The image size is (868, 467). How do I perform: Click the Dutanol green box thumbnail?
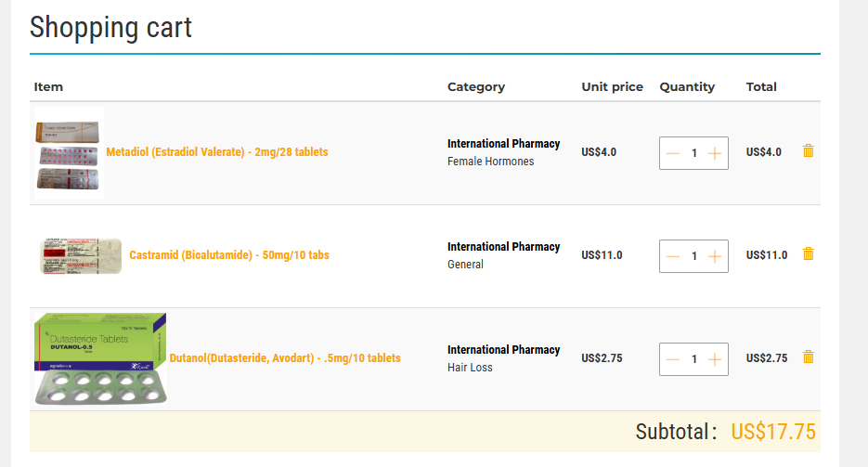click(100, 358)
